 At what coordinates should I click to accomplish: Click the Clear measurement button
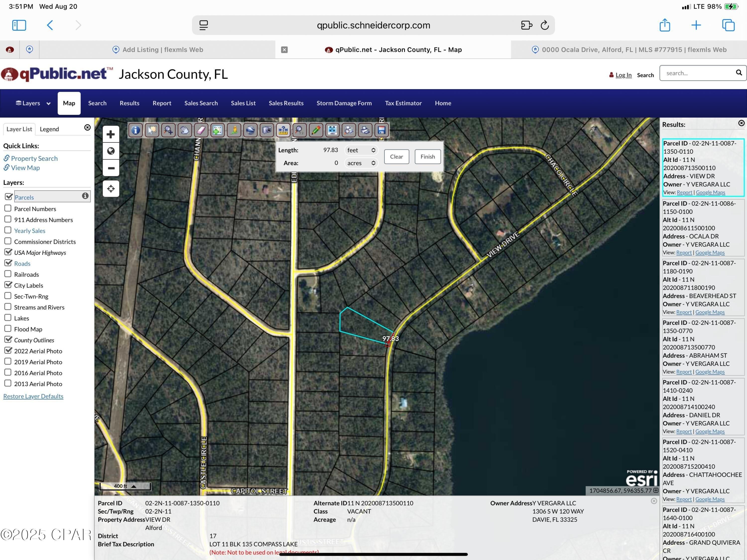[396, 156]
